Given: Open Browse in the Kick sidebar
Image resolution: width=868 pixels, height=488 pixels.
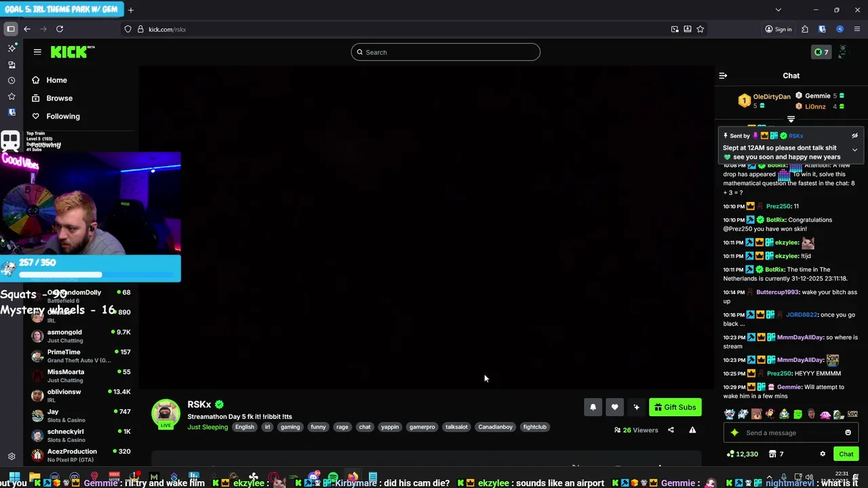Looking at the screenshot, I should point(59,98).
